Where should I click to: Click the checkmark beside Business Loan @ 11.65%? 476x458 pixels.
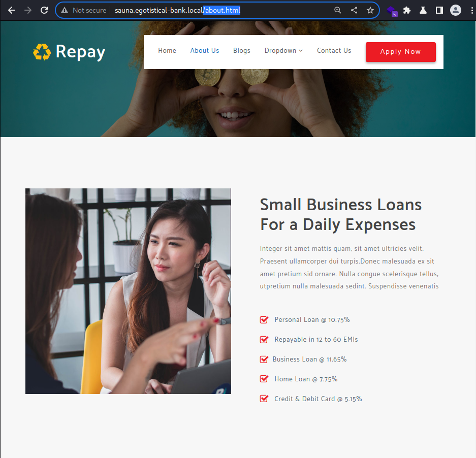[264, 359]
